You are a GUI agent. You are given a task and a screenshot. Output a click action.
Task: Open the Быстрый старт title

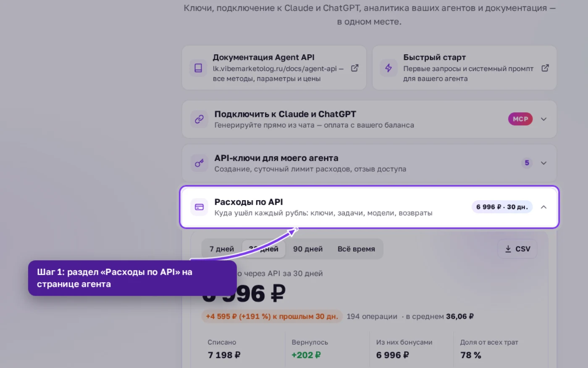434,57
